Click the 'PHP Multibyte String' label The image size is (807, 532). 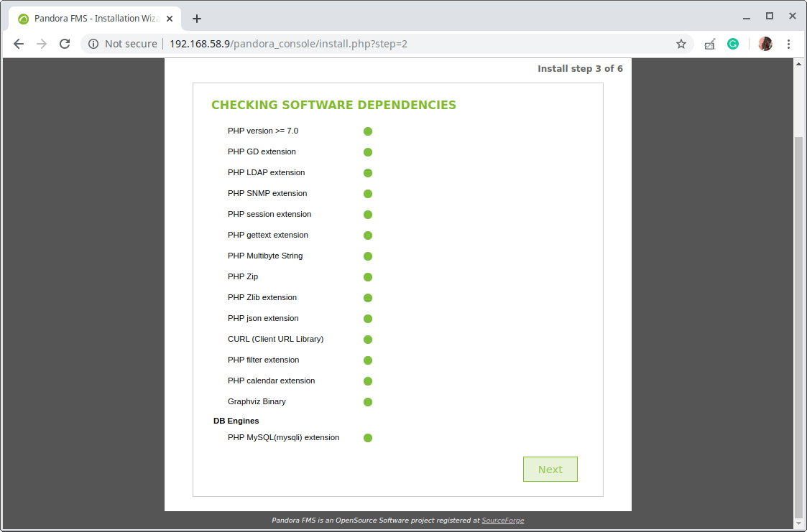pos(265,256)
